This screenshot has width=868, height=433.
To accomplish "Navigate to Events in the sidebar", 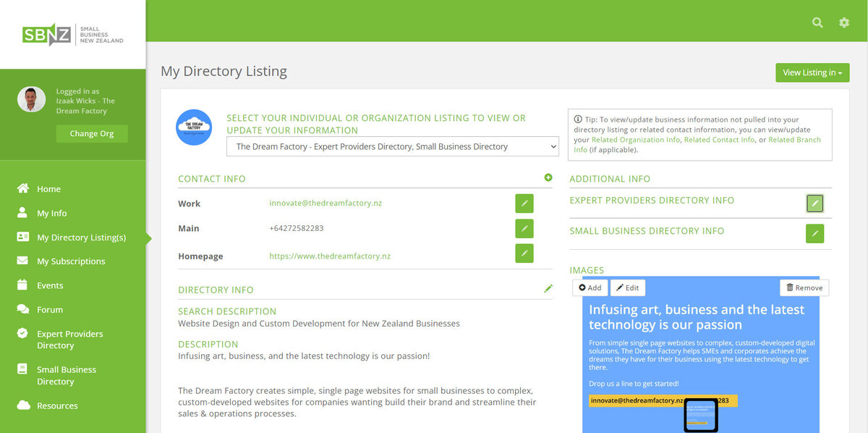I will click(x=50, y=285).
